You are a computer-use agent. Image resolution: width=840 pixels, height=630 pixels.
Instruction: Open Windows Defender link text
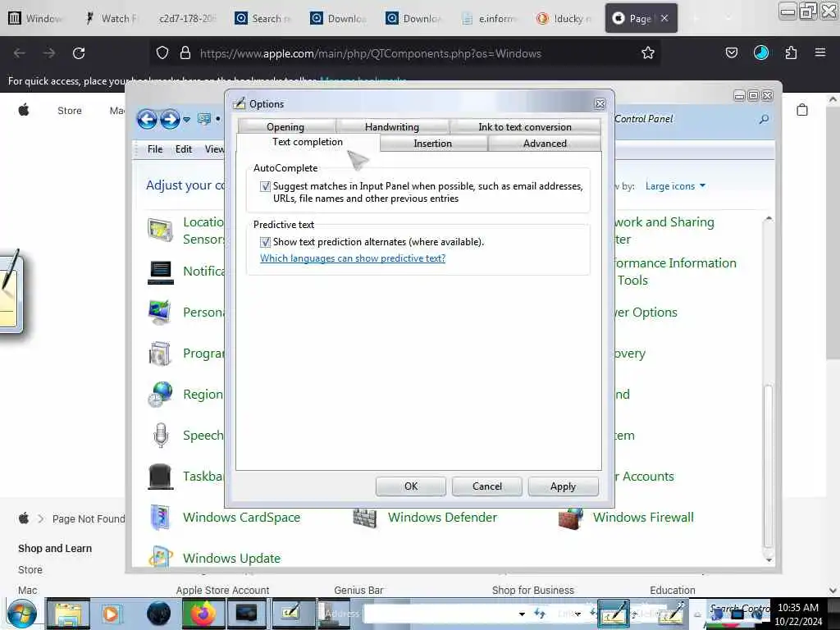[x=442, y=517]
